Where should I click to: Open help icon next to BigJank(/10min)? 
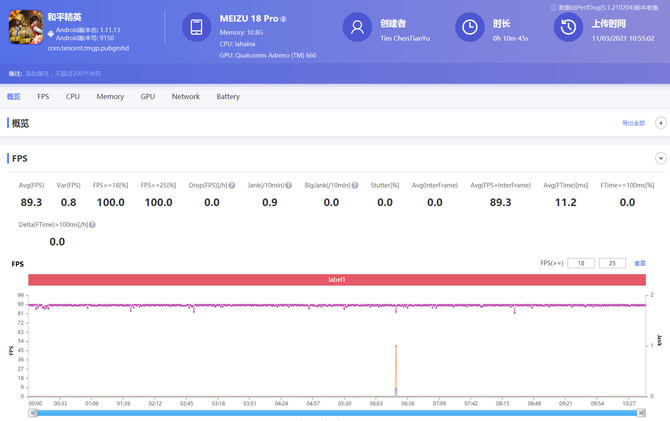tap(355, 185)
